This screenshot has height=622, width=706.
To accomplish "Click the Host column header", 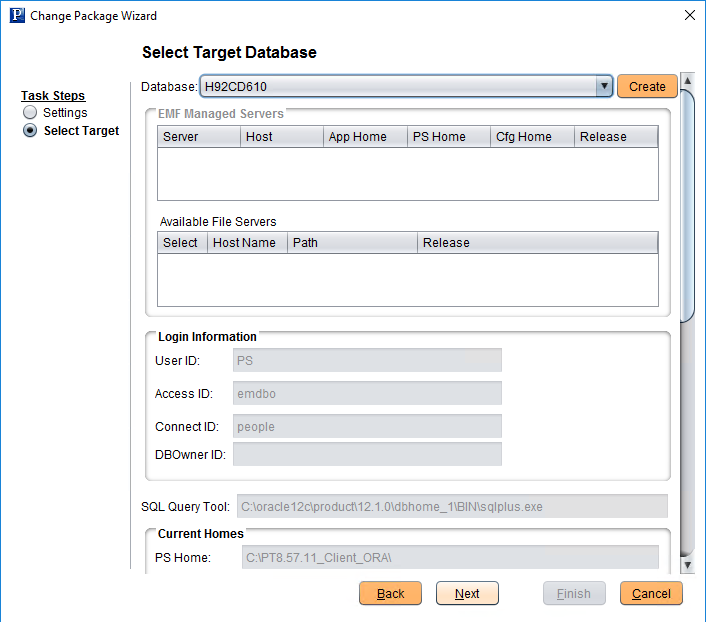I will (282, 137).
